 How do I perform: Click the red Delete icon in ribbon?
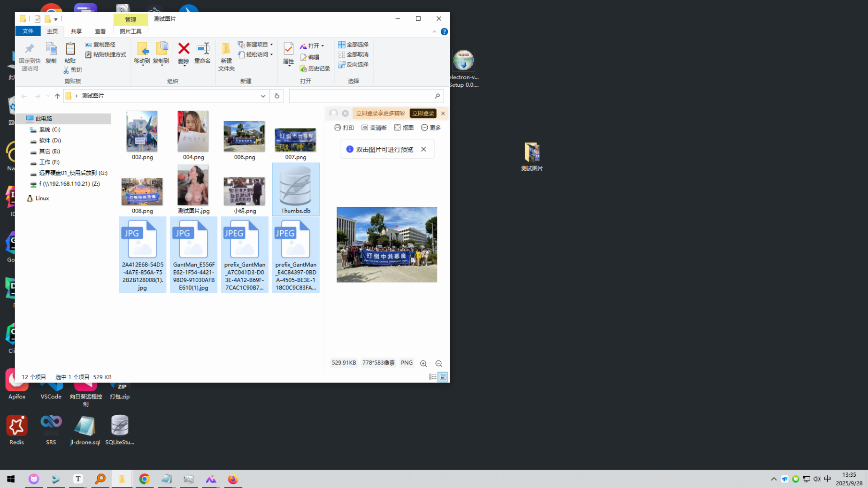click(x=184, y=49)
